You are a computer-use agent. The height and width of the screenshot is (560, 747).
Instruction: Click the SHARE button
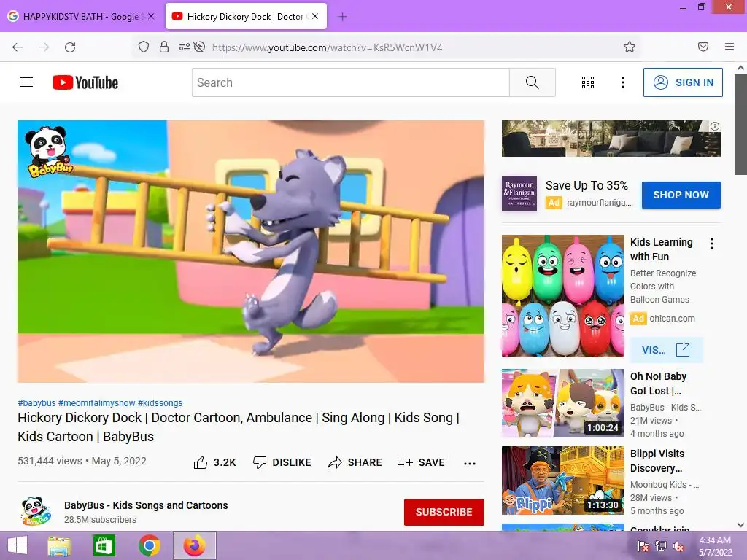(x=355, y=462)
